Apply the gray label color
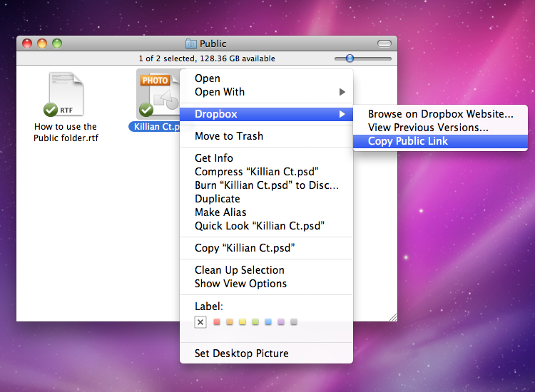Screen dimensions: 535x392 (293, 322)
